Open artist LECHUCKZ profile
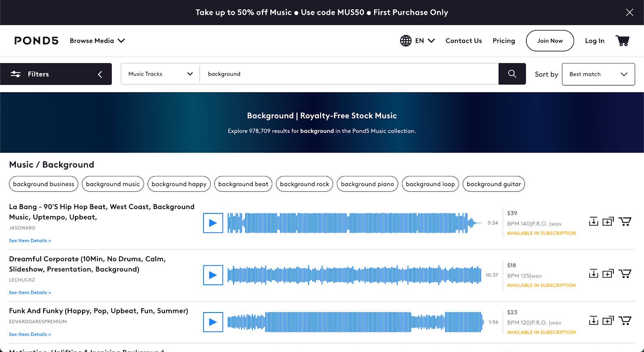The width and height of the screenshot is (644, 352). pyautogui.click(x=22, y=280)
